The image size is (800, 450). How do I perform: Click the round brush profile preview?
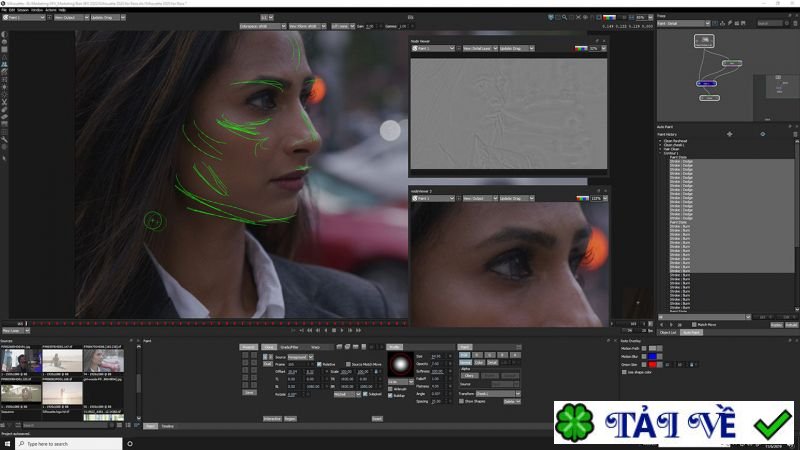click(x=399, y=362)
